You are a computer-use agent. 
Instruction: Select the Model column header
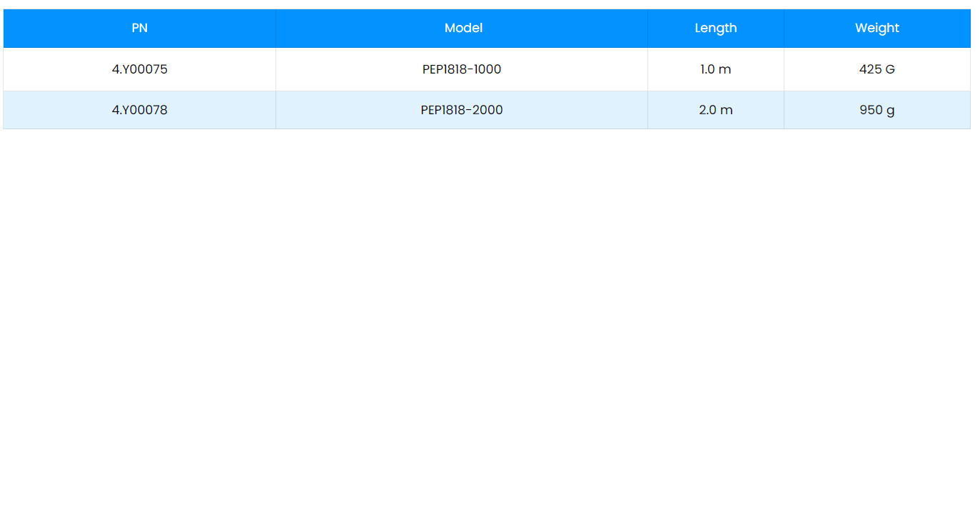[463, 28]
